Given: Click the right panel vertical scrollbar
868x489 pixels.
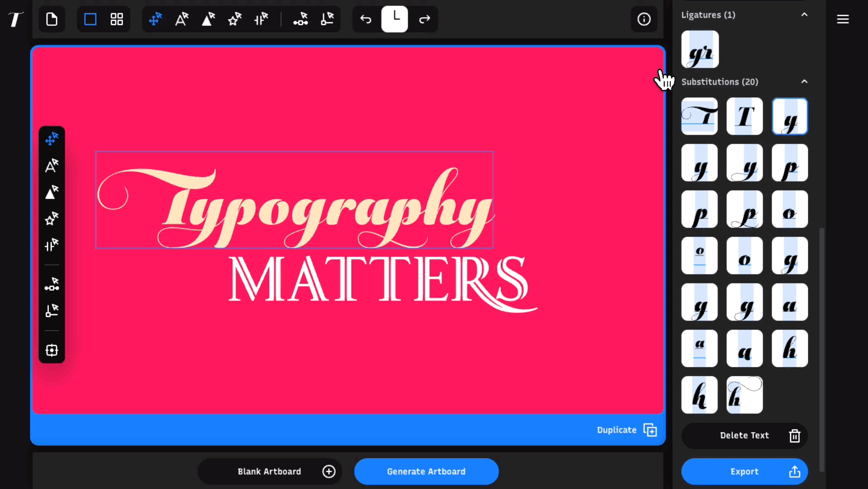Looking at the screenshot, I should [821, 350].
